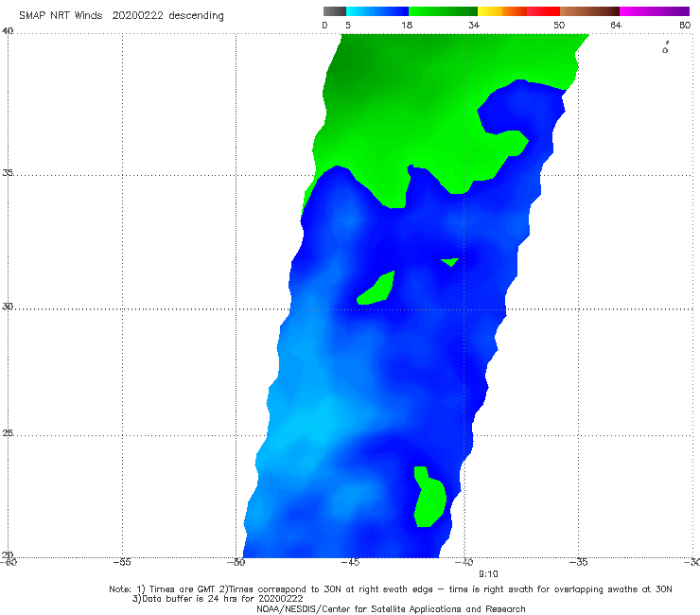Click the latitude axis label '25'

pyautogui.click(x=8, y=432)
